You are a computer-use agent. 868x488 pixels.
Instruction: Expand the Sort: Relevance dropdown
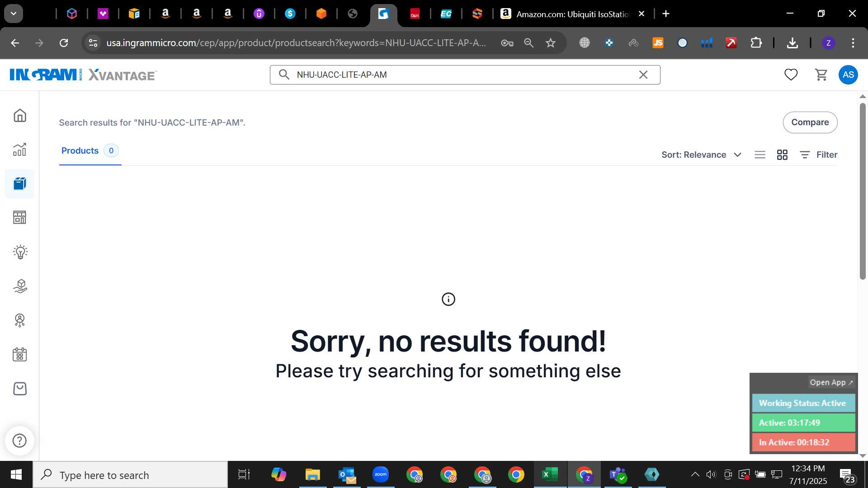(x=701, y=155)
